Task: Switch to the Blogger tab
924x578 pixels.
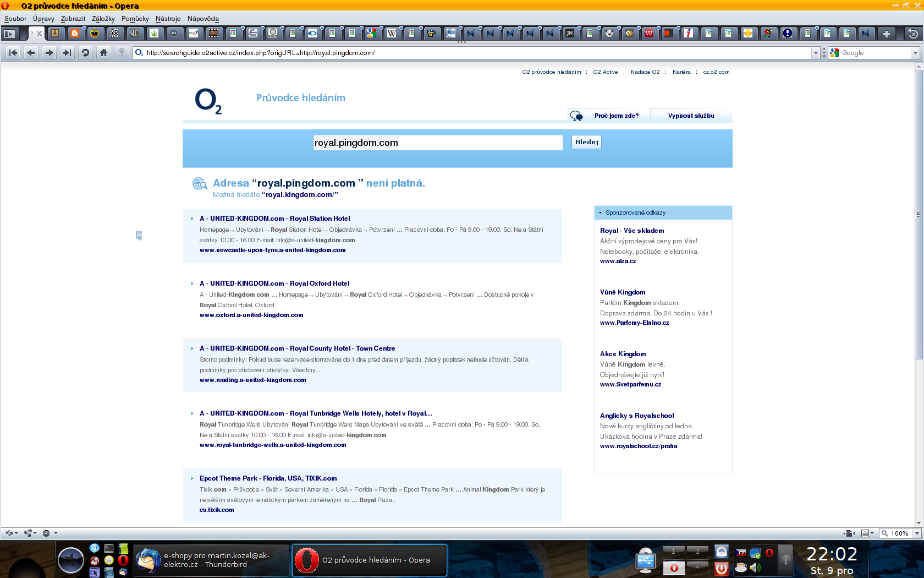Action: coord(75,34)
